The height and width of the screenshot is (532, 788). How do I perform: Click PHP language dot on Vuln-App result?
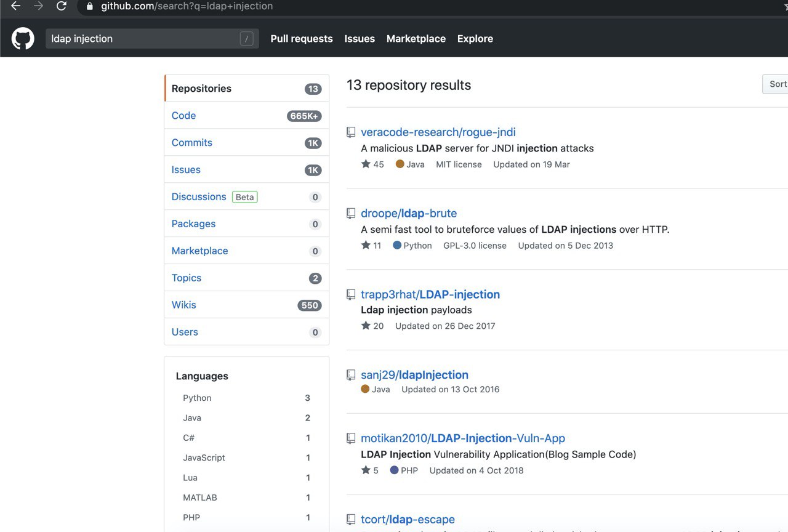395,470
